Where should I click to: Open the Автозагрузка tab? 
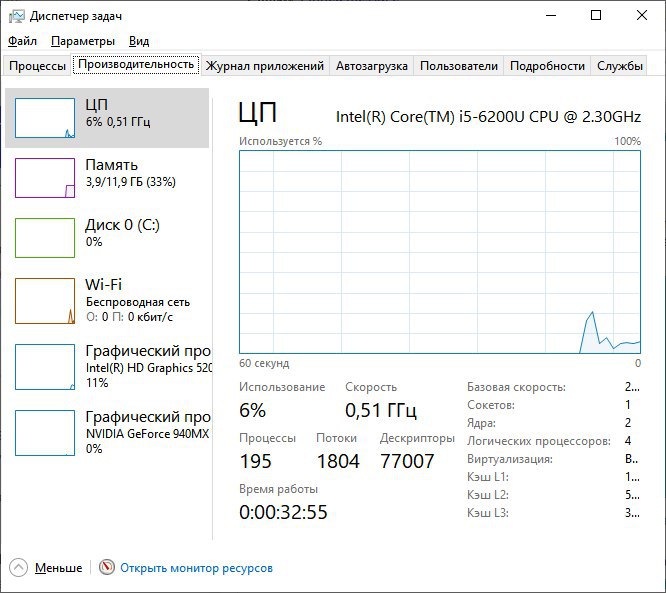coord(372,66)
